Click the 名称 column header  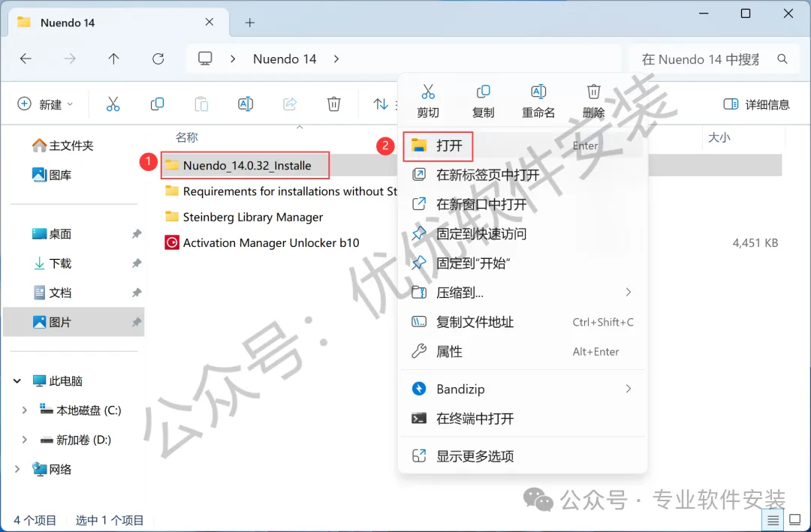187,137
